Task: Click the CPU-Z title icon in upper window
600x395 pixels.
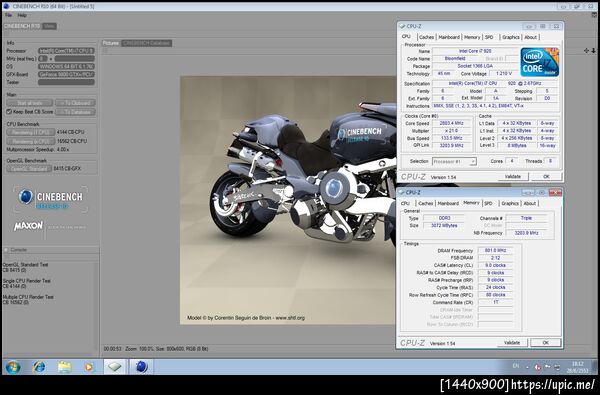Action: (402, 26)
